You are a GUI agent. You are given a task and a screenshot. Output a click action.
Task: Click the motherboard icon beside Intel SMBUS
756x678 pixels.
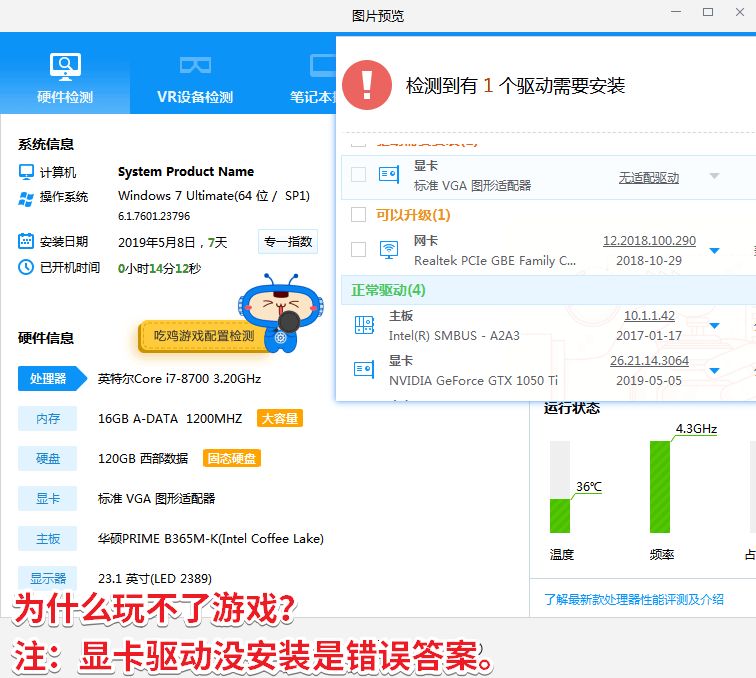[x=364, y=325]
